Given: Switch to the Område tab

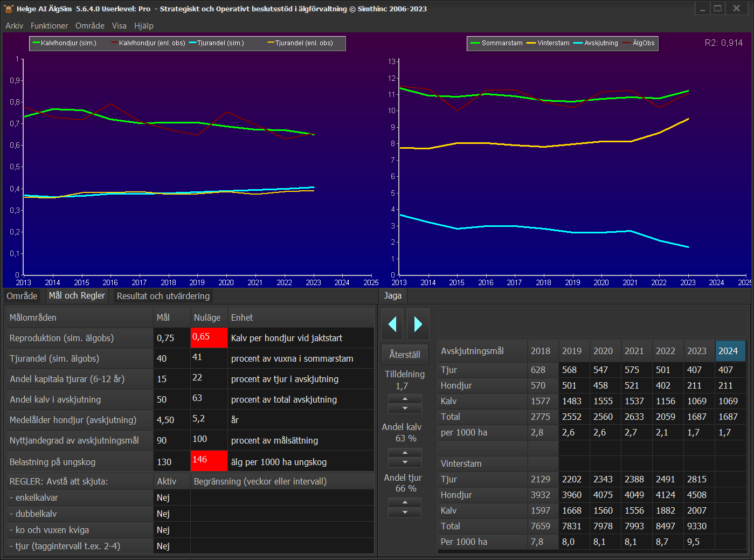Looking at the screenshot, I should pyautogui.click(x=22, y=296).
